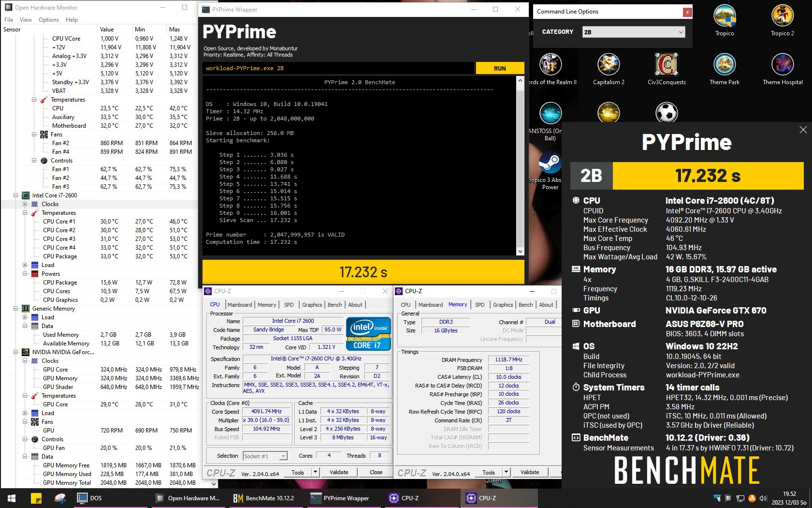Screen dimensions: 812x508
Task: Open the Tools dropdown arrow in right CPU-Z
Action: (x=506, y=472)
